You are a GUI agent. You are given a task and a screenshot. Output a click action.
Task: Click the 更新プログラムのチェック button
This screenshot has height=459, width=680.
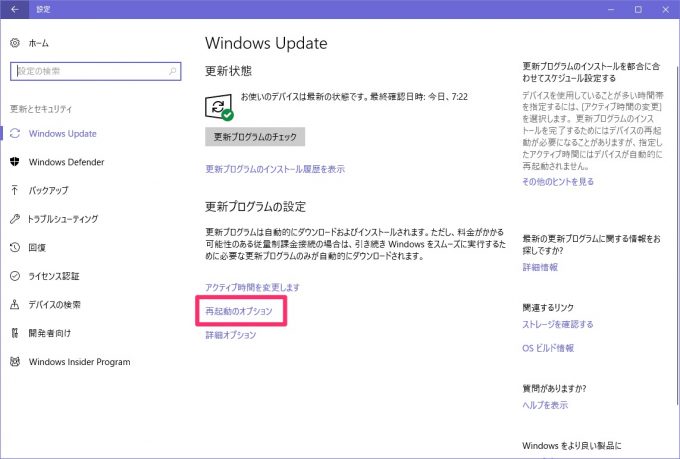click(255, 137)
